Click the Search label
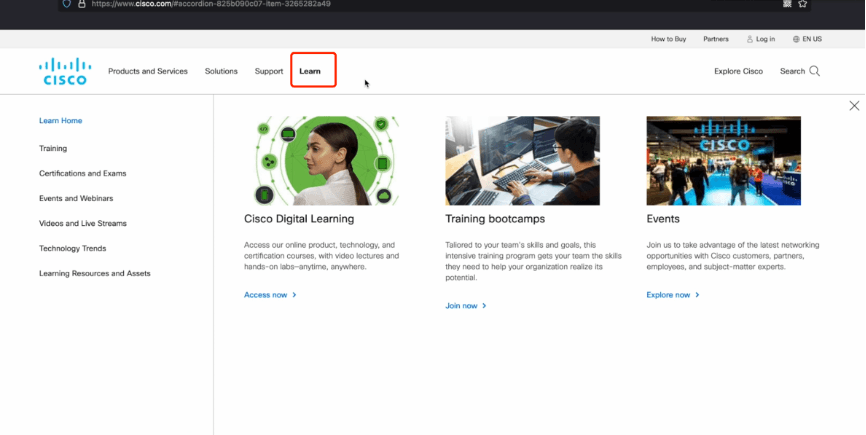Image resolution: width=866 pixels, height=435 pixels. click(792, 71)
